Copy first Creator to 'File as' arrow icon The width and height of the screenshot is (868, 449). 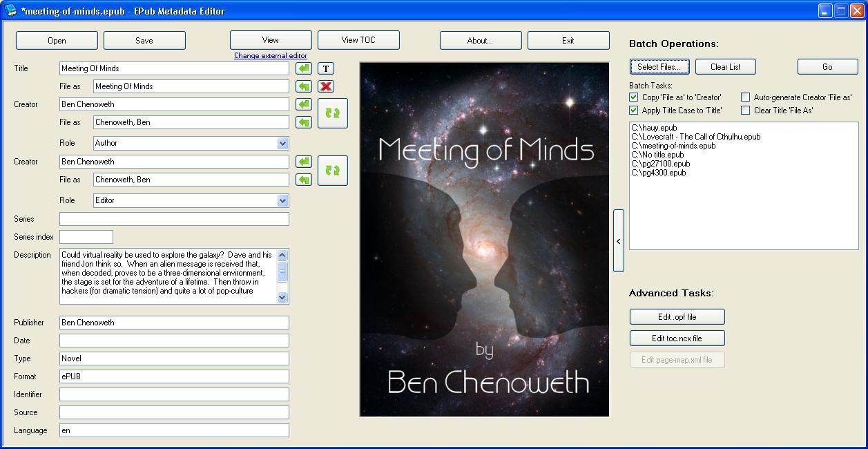pos(302,104)
